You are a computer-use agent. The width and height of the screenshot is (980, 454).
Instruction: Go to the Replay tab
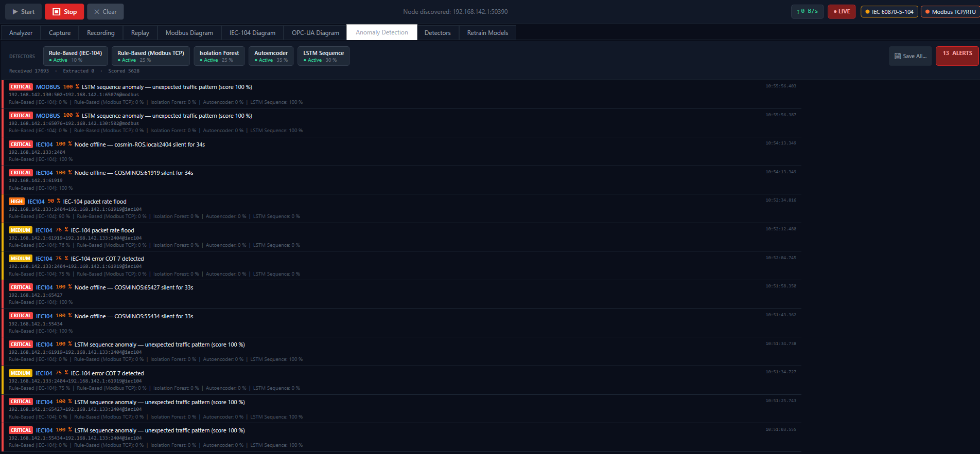click(140, 32)
